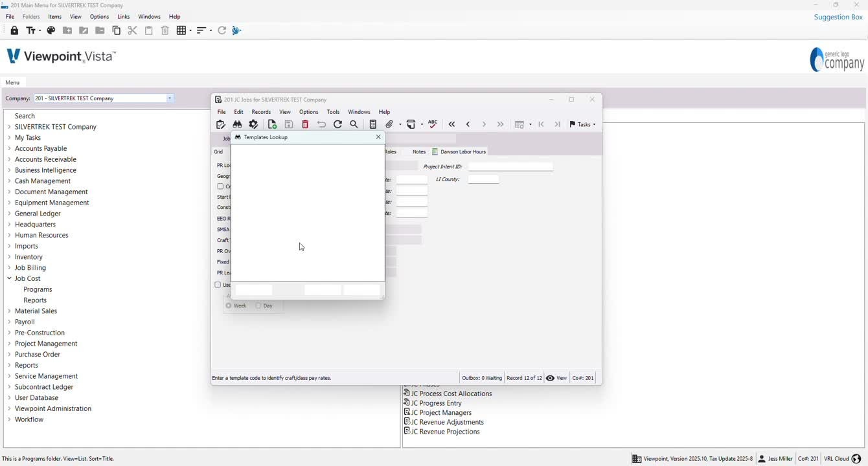Open the attachments dropdown arrow
This screenshot has width=868, height=466.
point(400,124)
